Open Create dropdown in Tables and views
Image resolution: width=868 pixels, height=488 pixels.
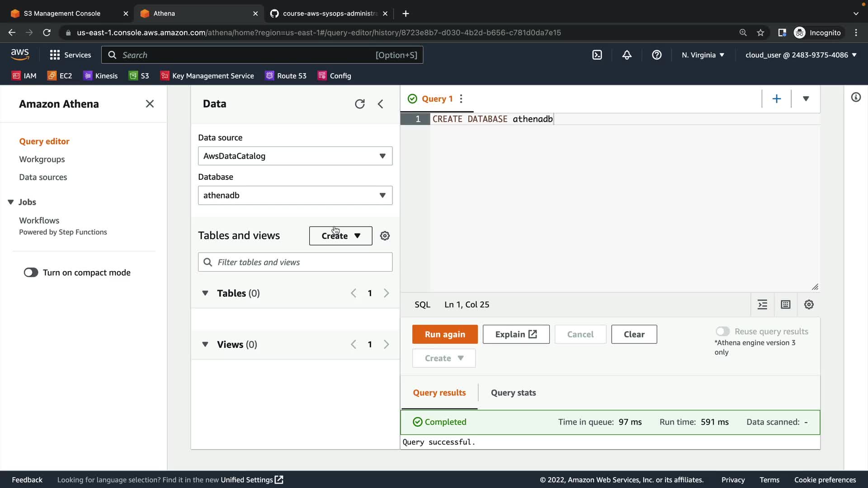340,236
